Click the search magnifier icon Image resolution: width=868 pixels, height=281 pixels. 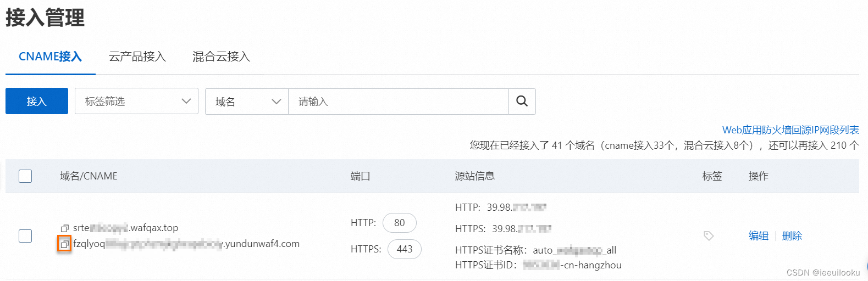[x=522, y=102]
